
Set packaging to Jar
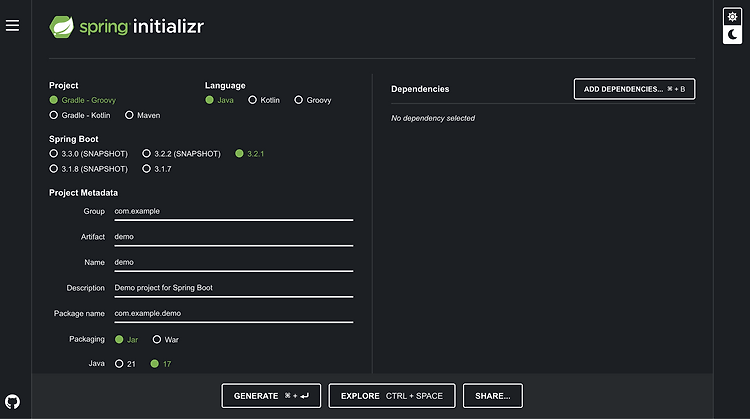(127, 340)
